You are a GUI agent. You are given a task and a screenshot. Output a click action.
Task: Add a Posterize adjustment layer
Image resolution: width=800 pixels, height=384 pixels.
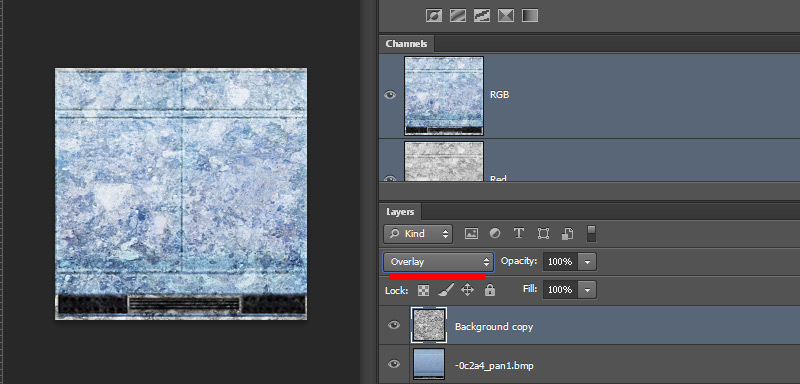458,16
